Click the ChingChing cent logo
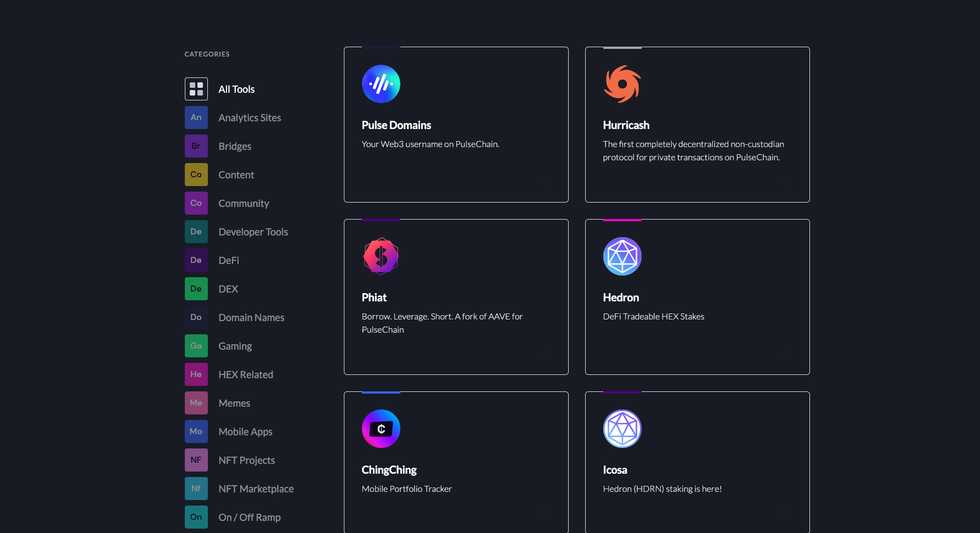The height and width of the screenshot is (533, 980). [x=381, y=429]
